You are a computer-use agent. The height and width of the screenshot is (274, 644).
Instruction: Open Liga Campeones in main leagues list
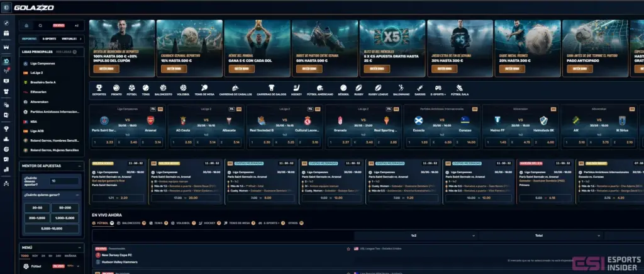coord(42,64)
